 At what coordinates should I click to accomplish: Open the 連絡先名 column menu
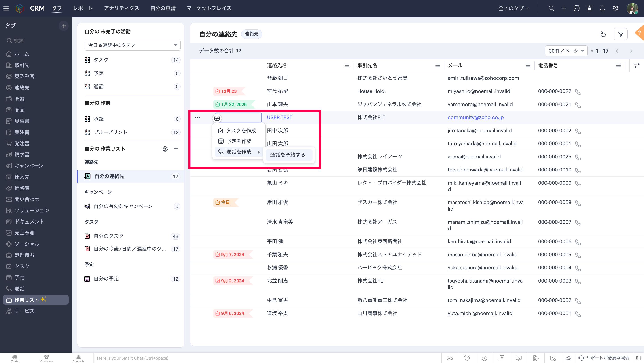tap(347, 65)
